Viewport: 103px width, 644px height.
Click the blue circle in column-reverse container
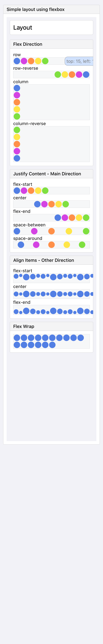coord(17,158)
